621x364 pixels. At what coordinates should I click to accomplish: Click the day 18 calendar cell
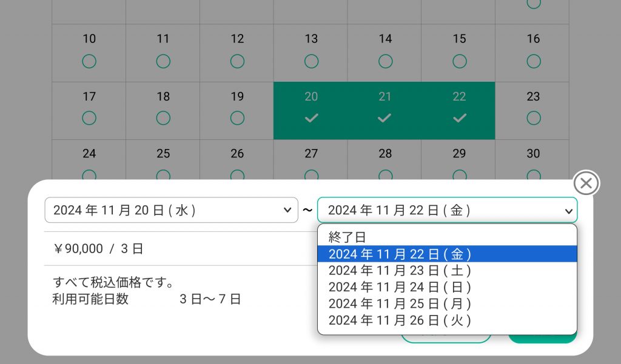[163, 110]
